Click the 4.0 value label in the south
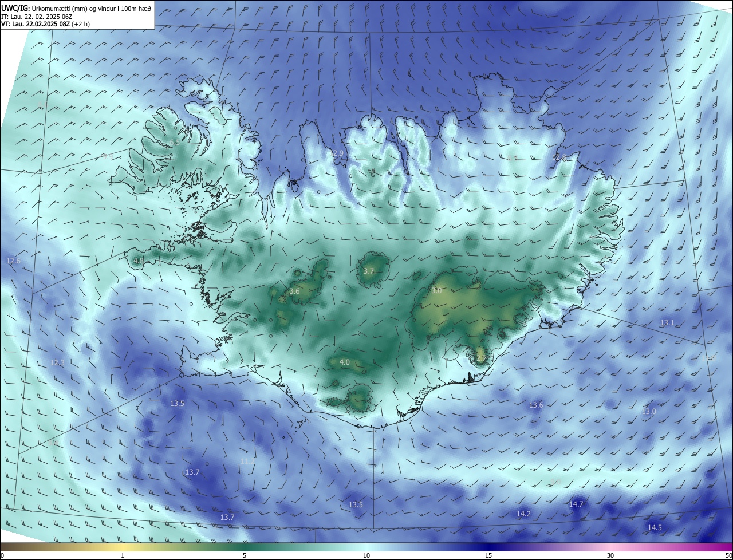The image size is (733, 560). pos(345,362)
